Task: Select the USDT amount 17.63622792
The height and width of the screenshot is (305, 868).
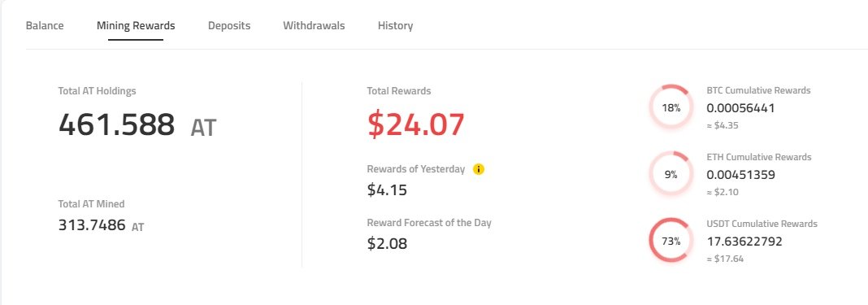Action: [x=744, y=242]
